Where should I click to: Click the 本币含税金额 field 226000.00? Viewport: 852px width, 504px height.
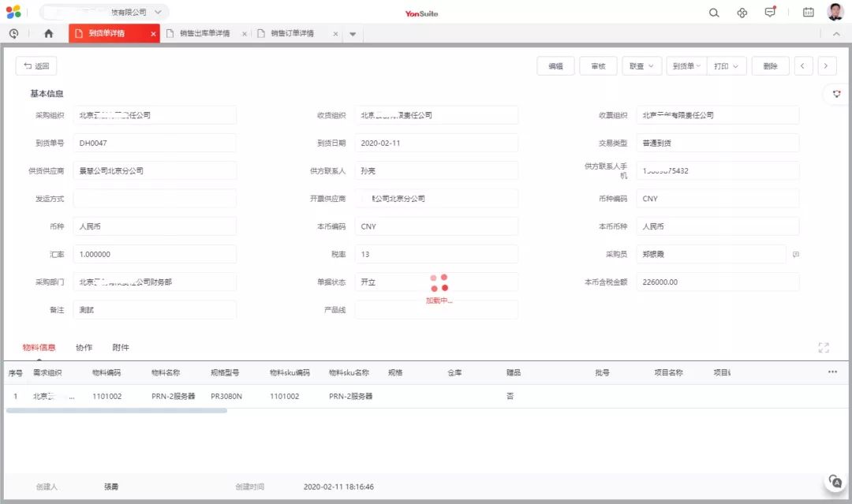click(x=718, y=282)
